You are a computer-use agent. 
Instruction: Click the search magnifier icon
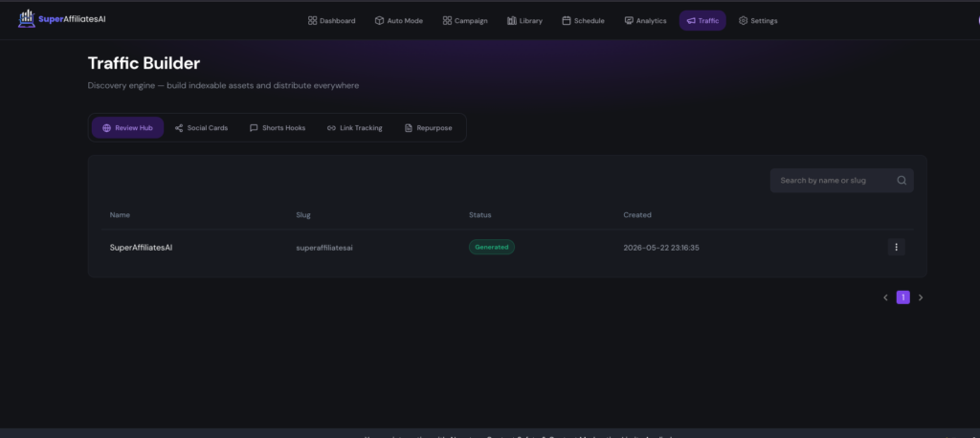click(902, 180)
